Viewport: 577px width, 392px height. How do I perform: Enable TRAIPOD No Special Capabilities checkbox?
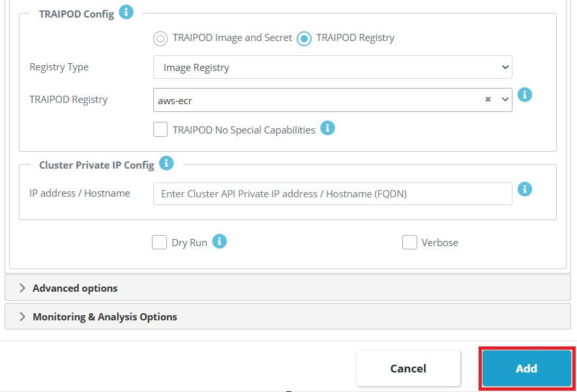pyautogui.click(x=160, y=130)
